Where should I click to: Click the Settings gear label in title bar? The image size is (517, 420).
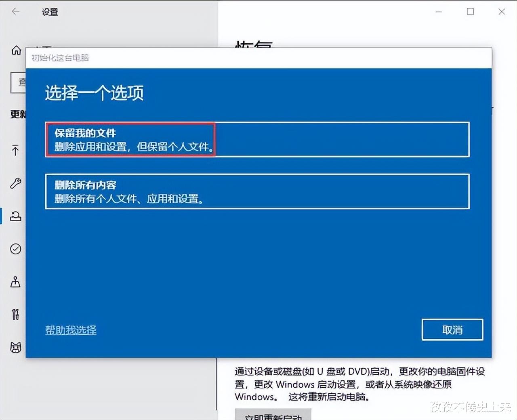tap(50, 13)
